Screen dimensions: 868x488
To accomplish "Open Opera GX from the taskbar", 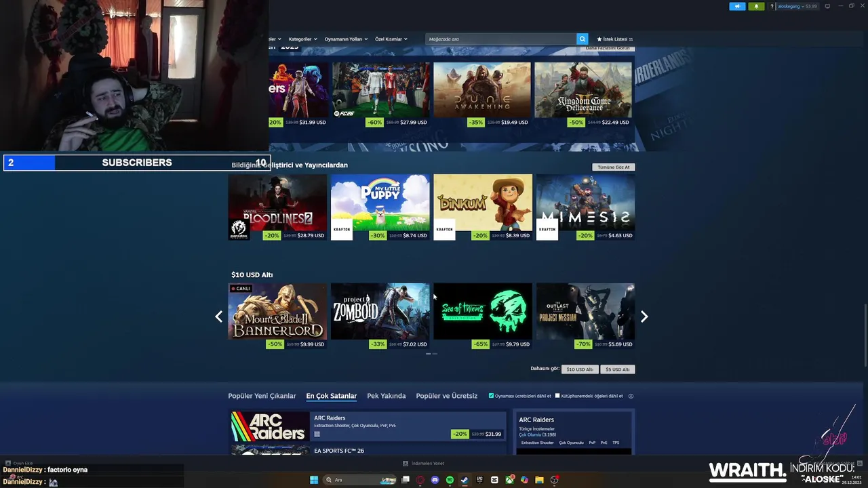I will coord(420,480).
